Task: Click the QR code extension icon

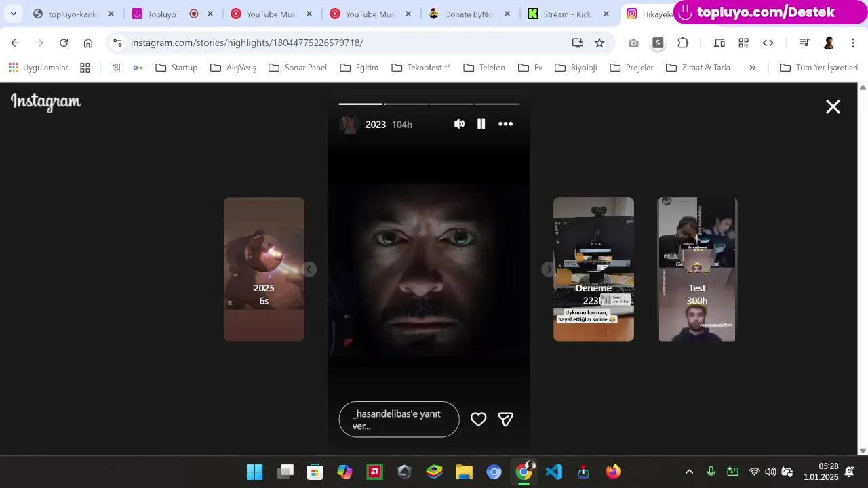Action: point(744,43)
